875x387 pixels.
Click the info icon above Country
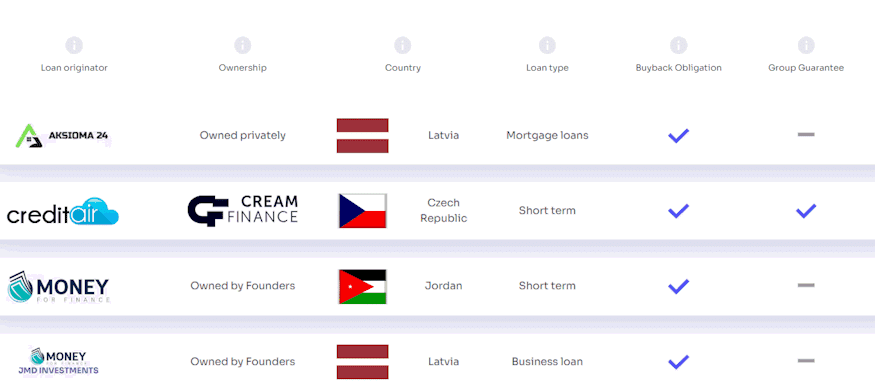click(x=402, y=45)
